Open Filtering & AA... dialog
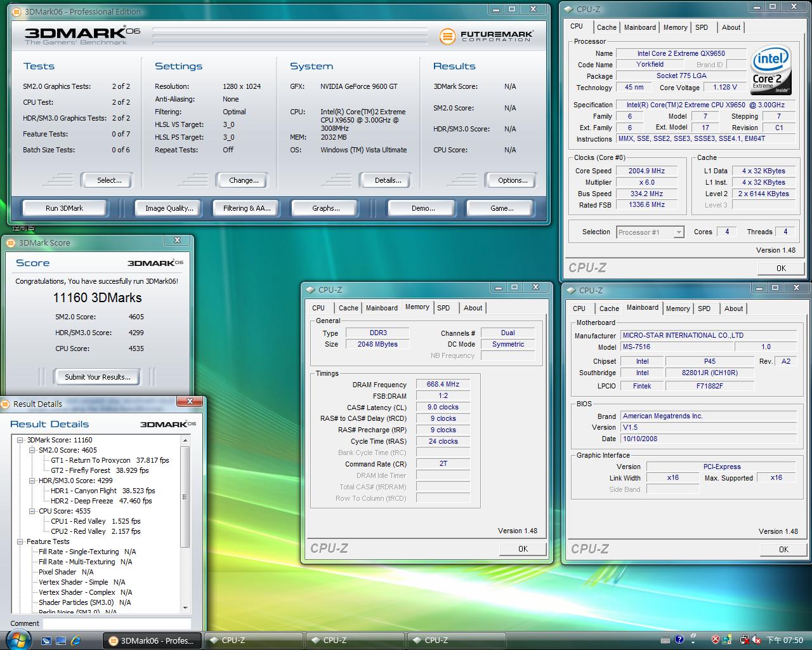Image resolution: width=812 pixels, height=650 pixels. [247, 208]
